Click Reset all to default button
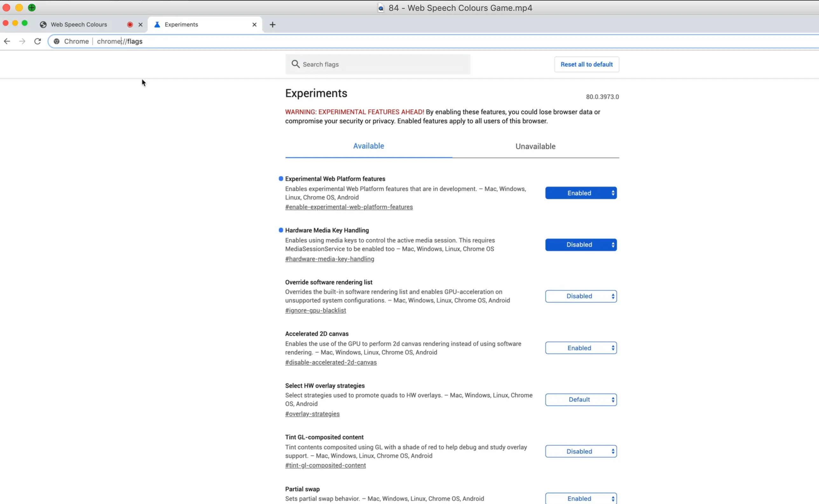This screenshot has width=819, height=504. click(586, 64)
